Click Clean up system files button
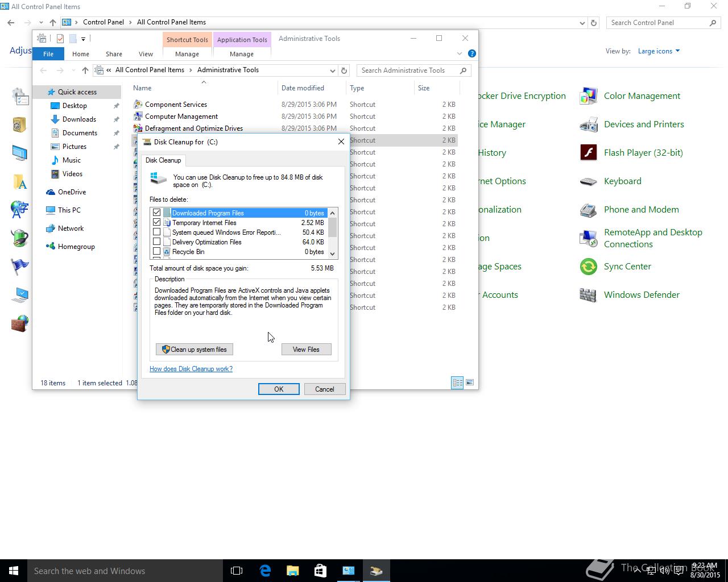Viewport: 728px width, 582px height. coord(195,350)
